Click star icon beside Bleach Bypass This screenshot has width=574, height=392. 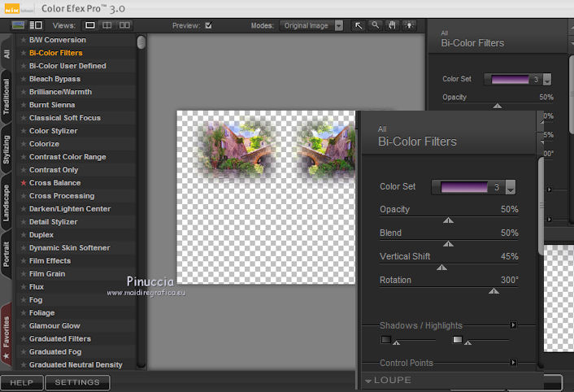24,79
